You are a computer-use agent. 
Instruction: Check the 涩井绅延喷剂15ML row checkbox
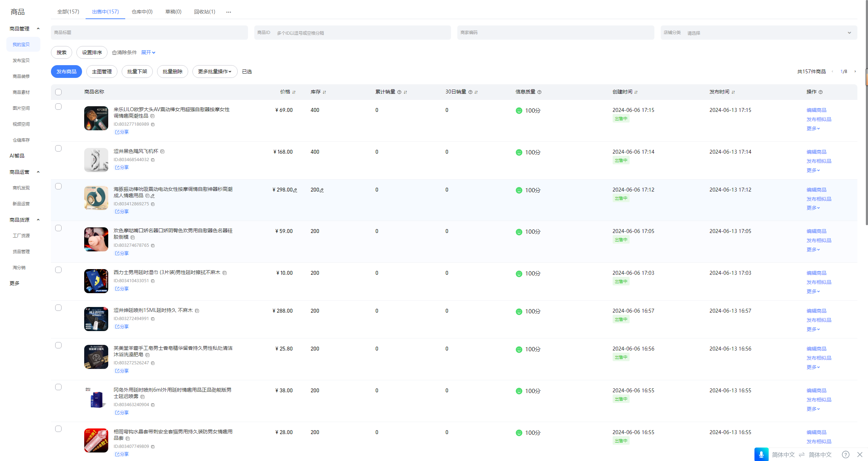click(58, 308)
